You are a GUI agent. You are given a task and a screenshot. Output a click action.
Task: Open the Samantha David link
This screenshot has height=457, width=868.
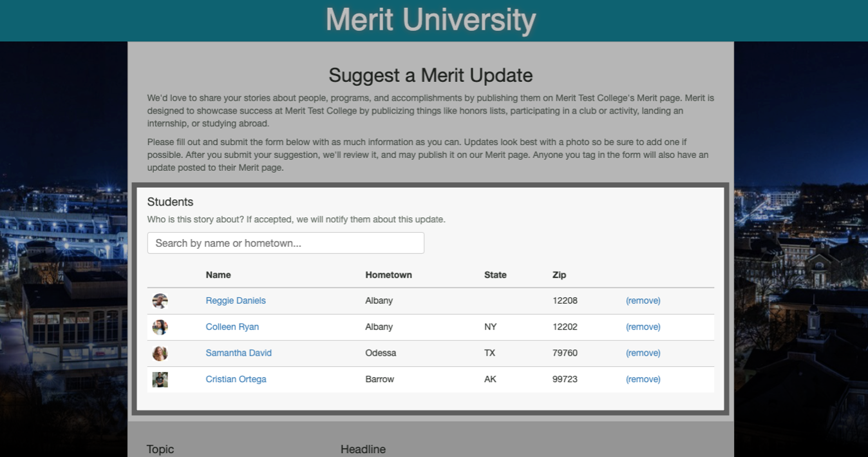[239, 353]
